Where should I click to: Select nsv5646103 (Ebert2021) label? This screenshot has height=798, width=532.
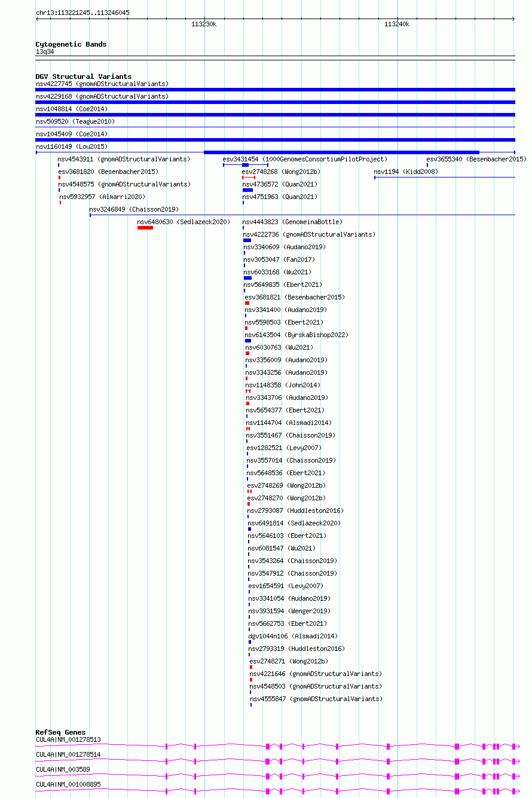pos(288,536)
